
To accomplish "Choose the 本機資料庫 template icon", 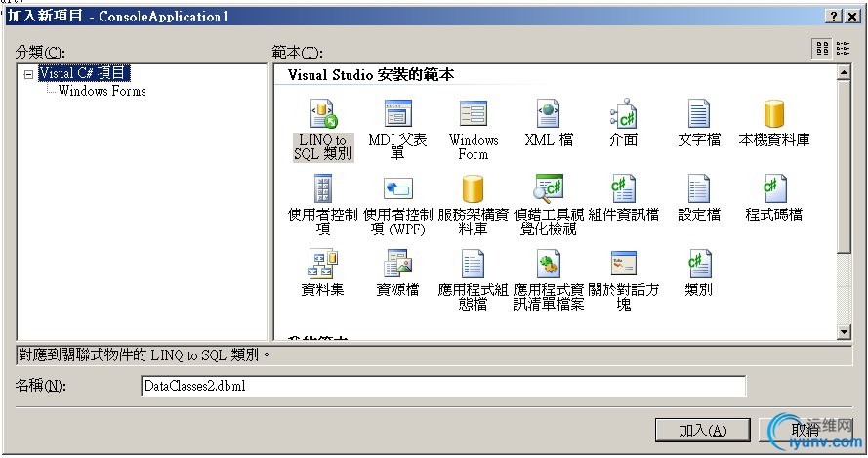I will pyautogui.click(x=774, y=113).
